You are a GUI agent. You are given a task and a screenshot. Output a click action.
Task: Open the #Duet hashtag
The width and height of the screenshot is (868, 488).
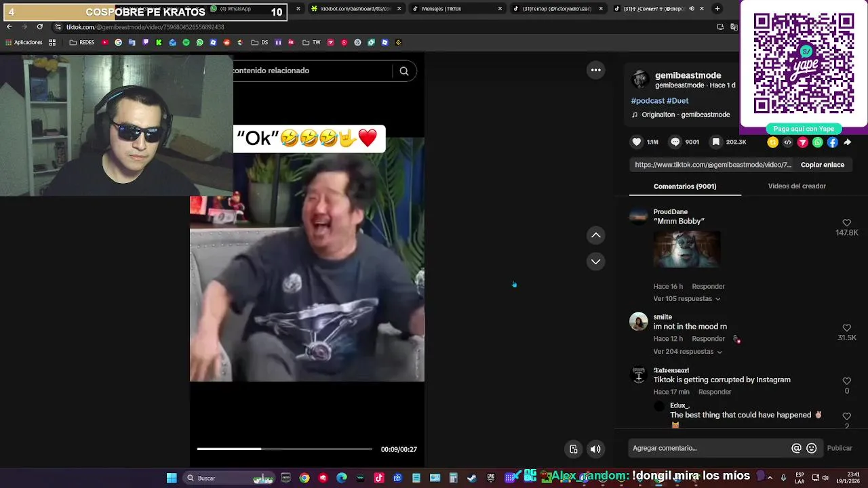(677, 100)
